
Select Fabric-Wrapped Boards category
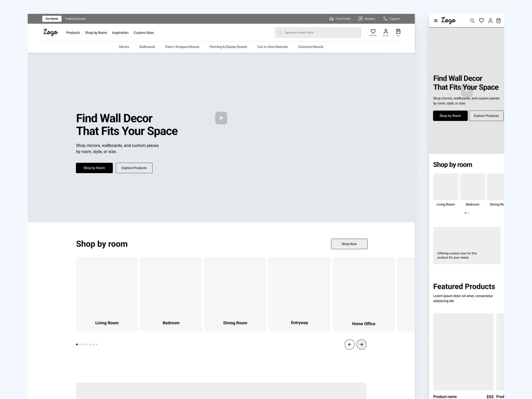point(182,47)
